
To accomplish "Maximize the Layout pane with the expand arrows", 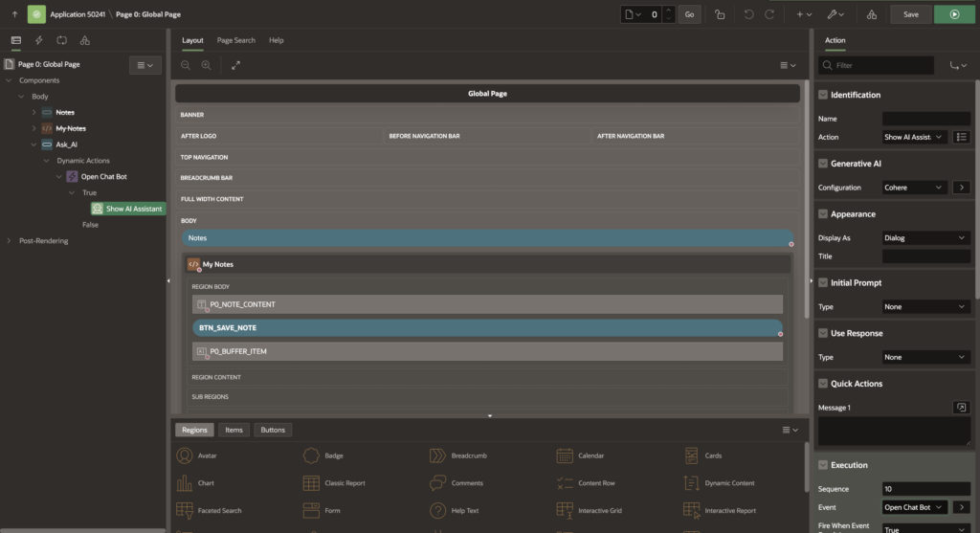I will pos(235,65).
